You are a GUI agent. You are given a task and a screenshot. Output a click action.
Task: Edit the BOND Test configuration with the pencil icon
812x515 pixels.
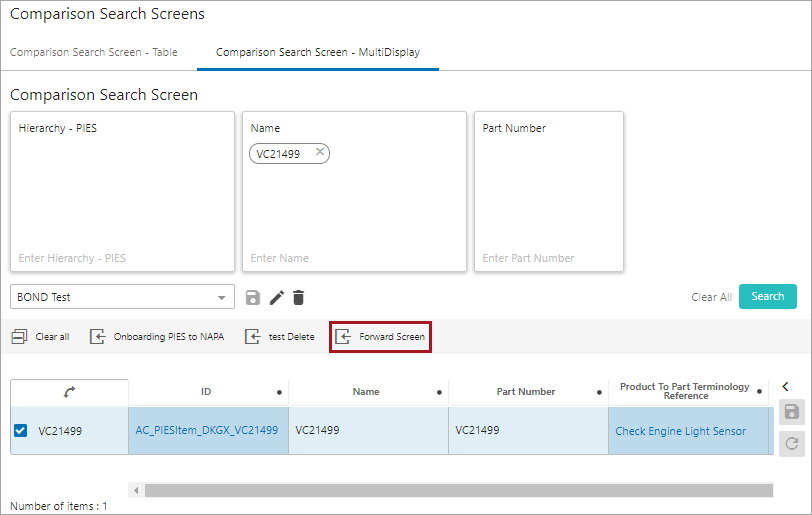[x=277, y=297]
